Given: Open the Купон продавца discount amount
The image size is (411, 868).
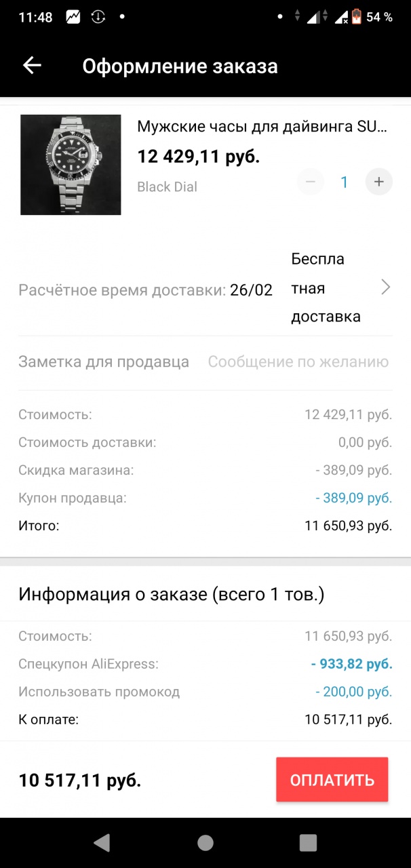Looking at the screenshot, I should 353,498.
